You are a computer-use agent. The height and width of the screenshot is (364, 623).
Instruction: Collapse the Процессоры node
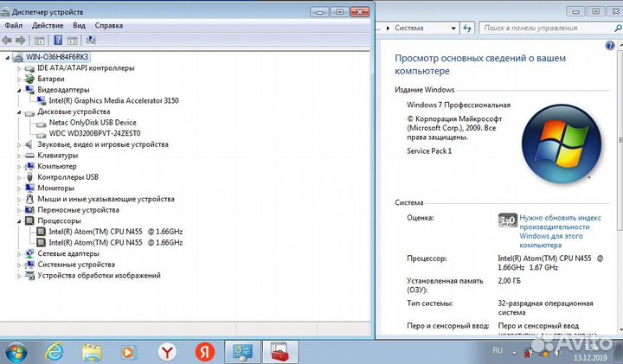pyautogui.click(x=19, y=221)
